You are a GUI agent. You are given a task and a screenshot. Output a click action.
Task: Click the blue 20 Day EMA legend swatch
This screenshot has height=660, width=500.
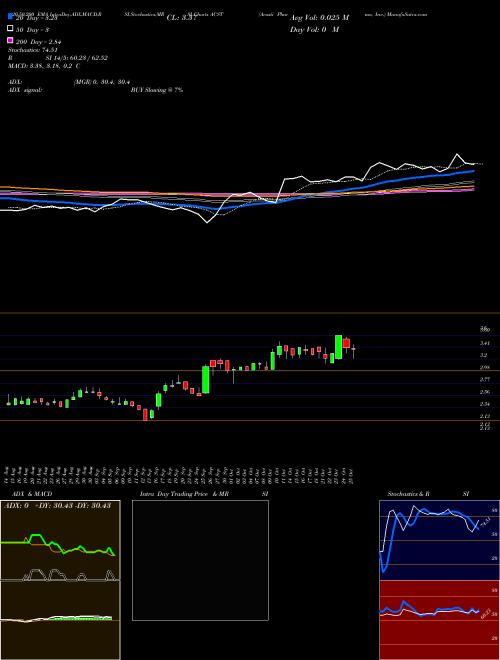pyautogui.click(x=10, y=17)
